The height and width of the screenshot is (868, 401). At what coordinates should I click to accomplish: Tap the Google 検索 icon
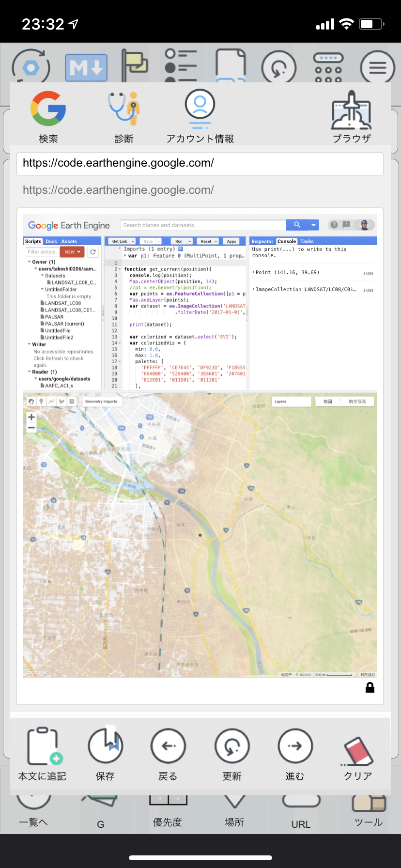coord(48,108)
